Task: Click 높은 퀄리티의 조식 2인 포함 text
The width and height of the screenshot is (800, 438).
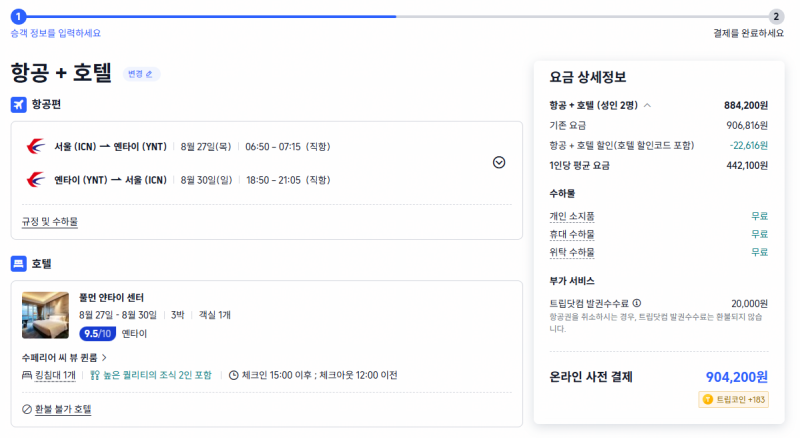Action: (x=157, y=375)
